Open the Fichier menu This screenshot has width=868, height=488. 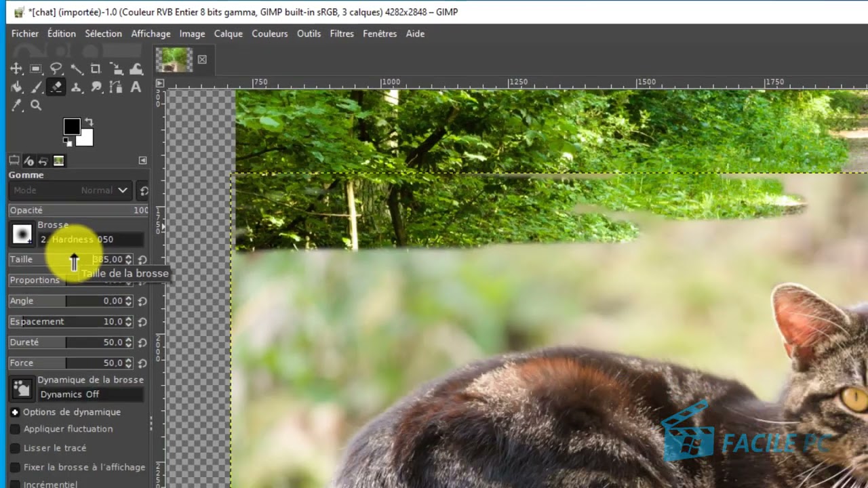click(25, 33)
